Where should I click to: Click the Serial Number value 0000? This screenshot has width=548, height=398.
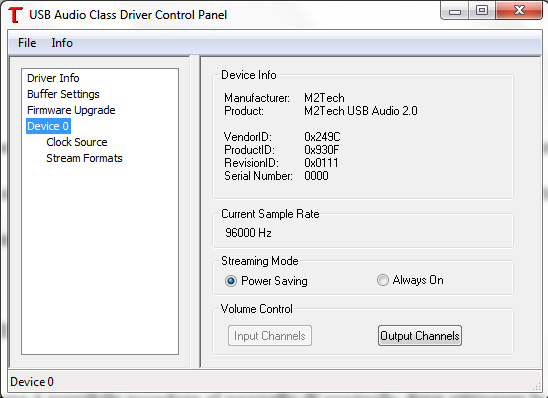[x=316, y=176]
